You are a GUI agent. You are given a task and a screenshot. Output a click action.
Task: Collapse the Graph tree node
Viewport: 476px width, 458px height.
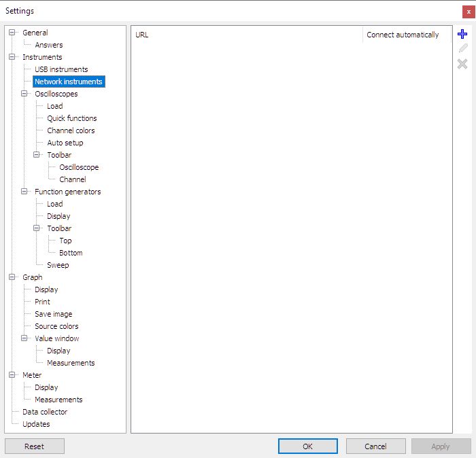(12, 277)
